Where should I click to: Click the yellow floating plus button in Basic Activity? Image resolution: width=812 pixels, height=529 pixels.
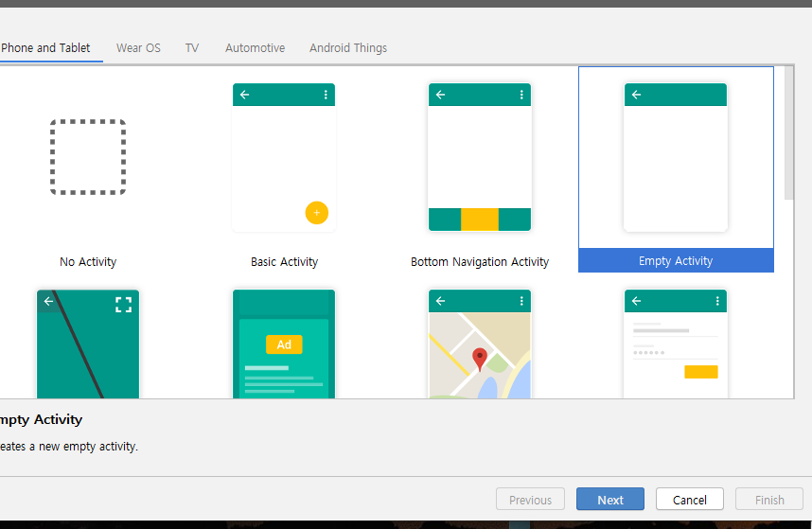316,213
